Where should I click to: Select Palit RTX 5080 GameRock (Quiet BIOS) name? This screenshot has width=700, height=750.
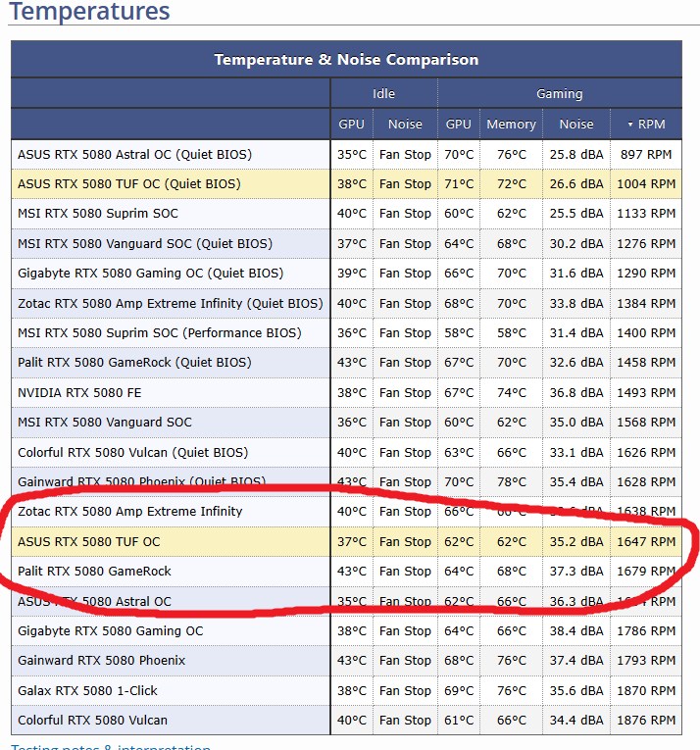(x=134, y=363)
